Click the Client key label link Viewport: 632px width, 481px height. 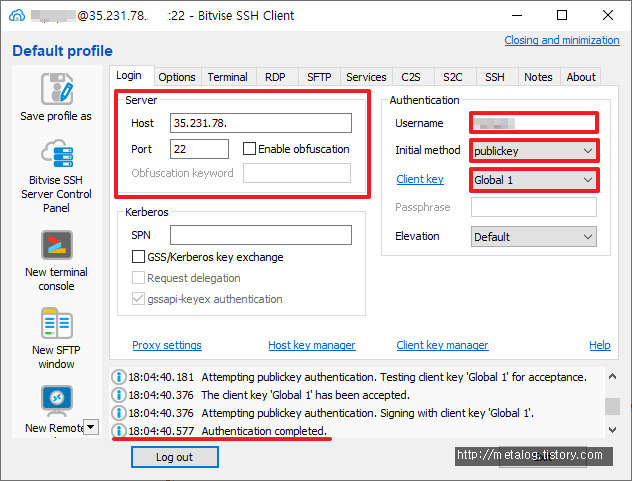click(420, 179)
